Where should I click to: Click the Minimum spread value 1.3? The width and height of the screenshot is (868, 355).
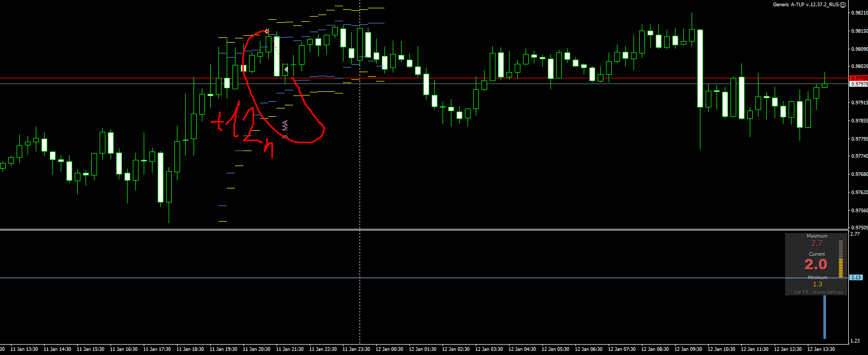818,284
